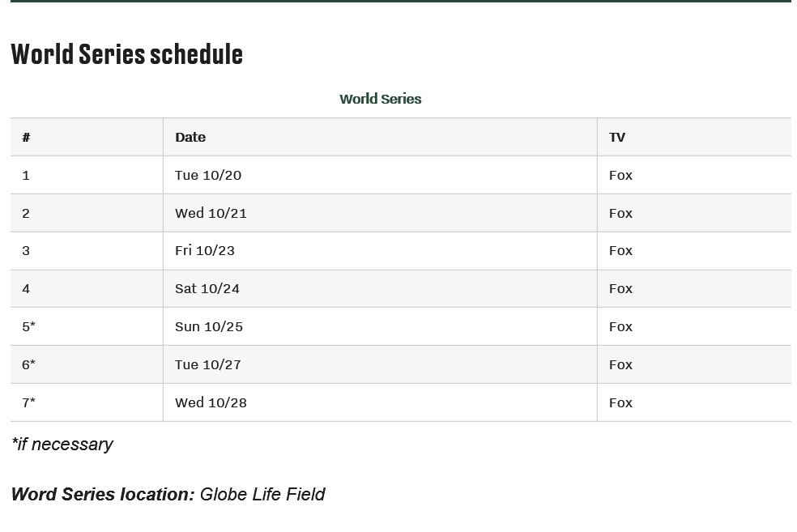Click the World Series schedule heading
This screenshot has height=532, width=797.
[x=126, y=54]
